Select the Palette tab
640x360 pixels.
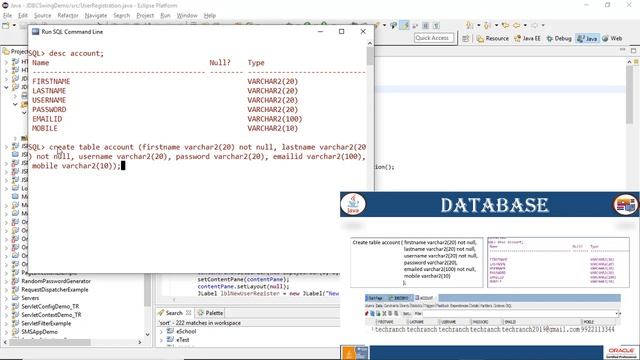pos(210,313)
